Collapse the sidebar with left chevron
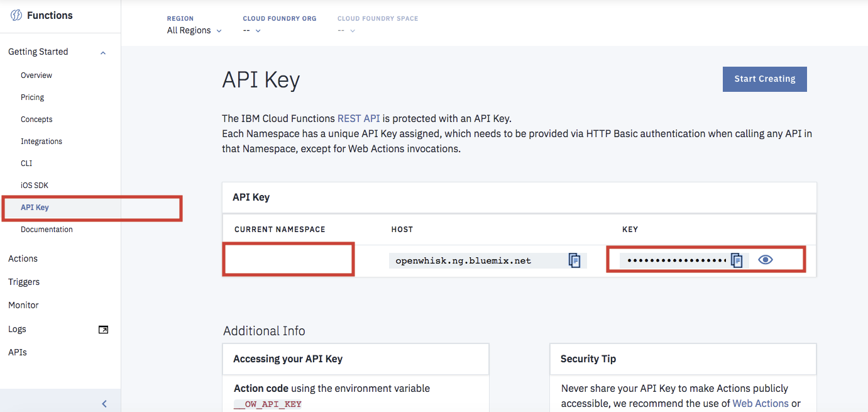 click(x=104, y=404)
